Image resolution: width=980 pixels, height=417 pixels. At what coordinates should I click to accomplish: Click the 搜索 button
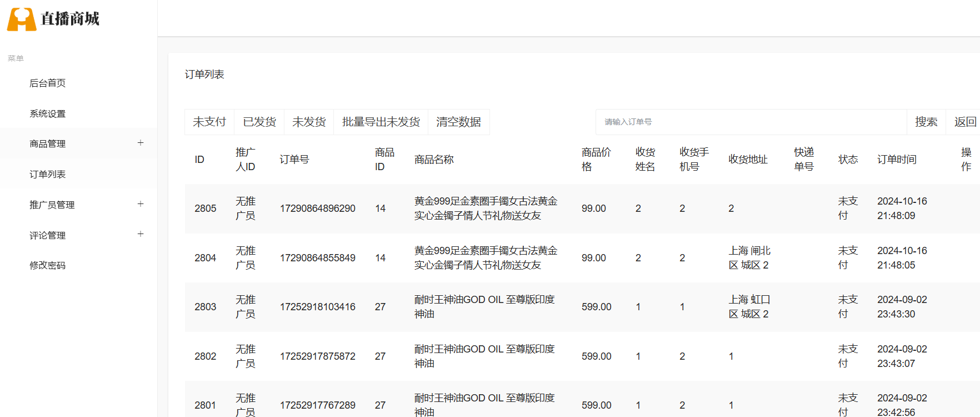coord(926,122)
